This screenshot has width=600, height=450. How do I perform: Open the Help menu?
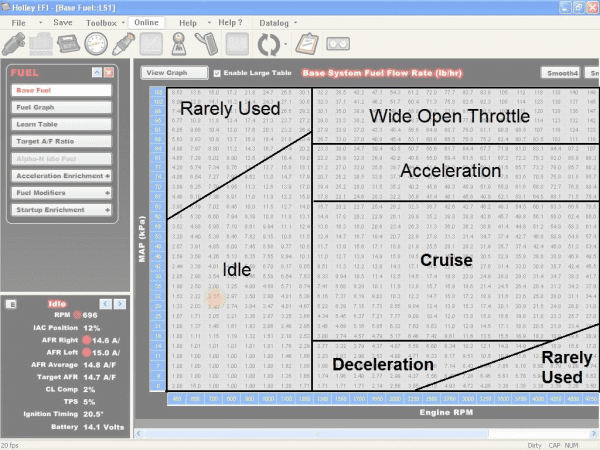188,23
